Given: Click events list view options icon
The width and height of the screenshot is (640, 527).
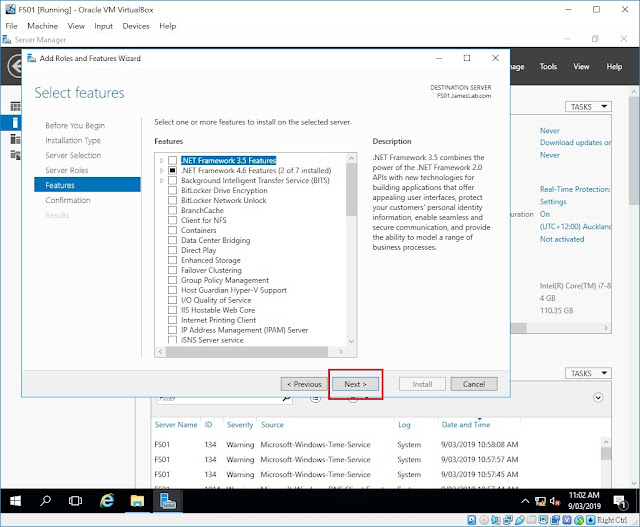Looking at the screenshot, I should click(315, 398).
